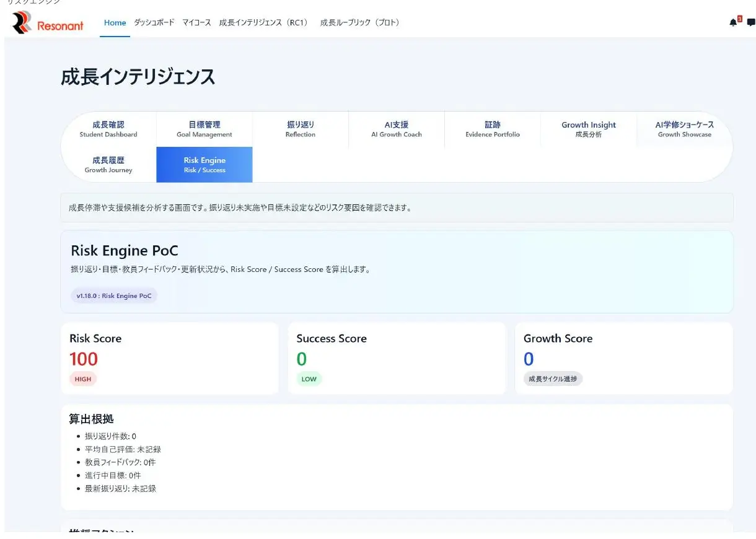This screenshot has height=539, width=756.
Task: Click the Risk Score / Success Score description line
Action: 221,269
